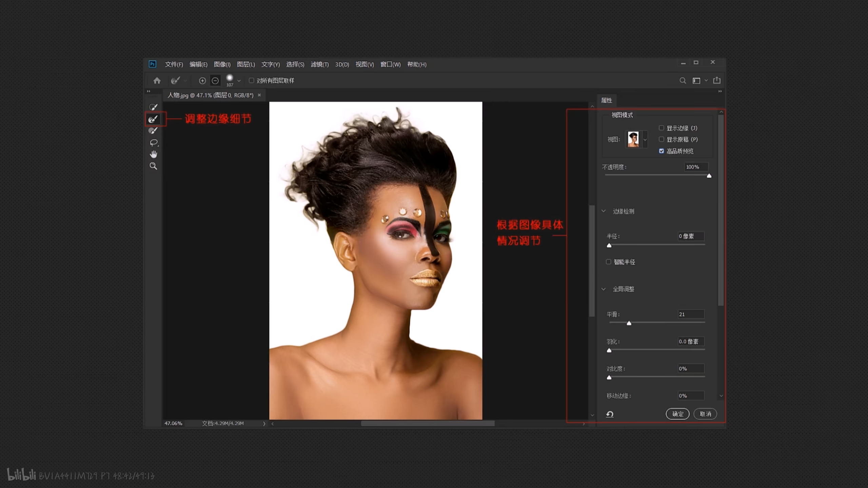
Task: Click the 半径 slider handle
Action: point(609,245)
